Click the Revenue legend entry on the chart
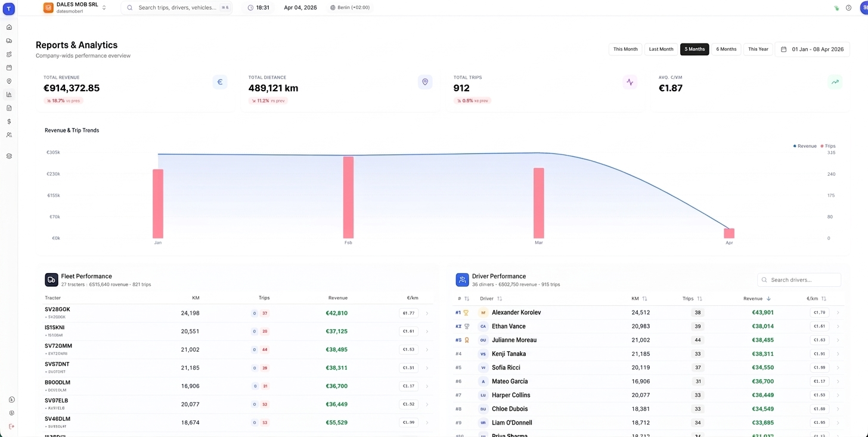The width and height of the screenshot is (868, 437). [x=805, y=146]
